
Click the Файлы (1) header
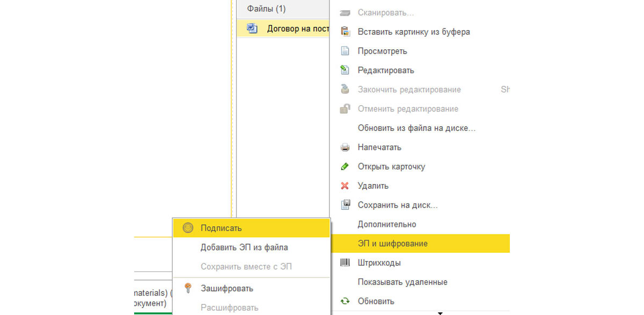283,9
